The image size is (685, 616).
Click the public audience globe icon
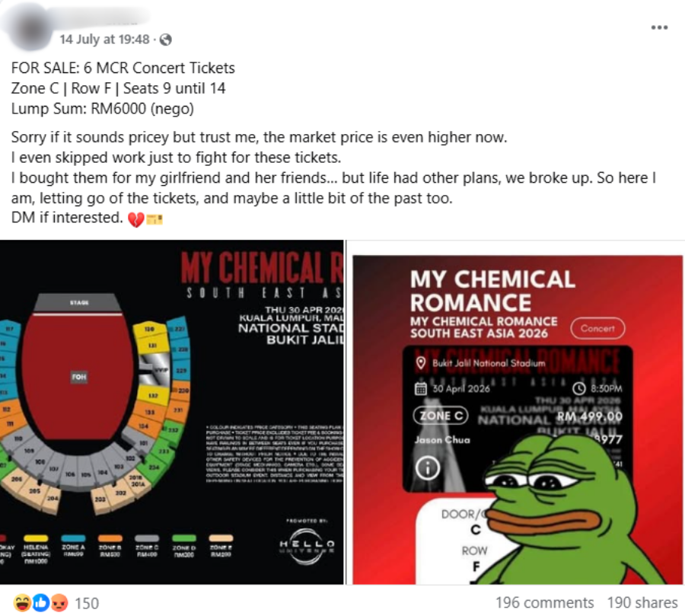[166, 40]
